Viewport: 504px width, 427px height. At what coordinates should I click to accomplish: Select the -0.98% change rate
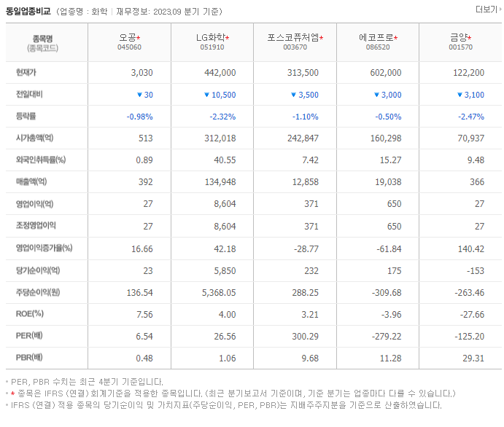140,117
